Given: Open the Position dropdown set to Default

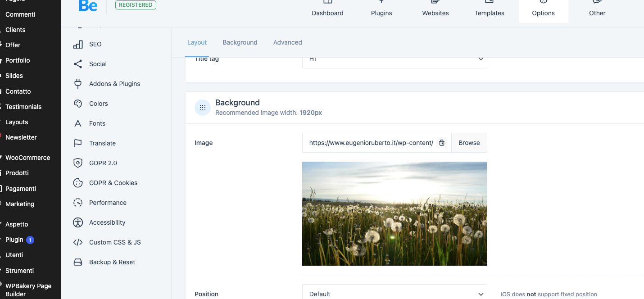Looking at the screenshot, I should [394, 294].
